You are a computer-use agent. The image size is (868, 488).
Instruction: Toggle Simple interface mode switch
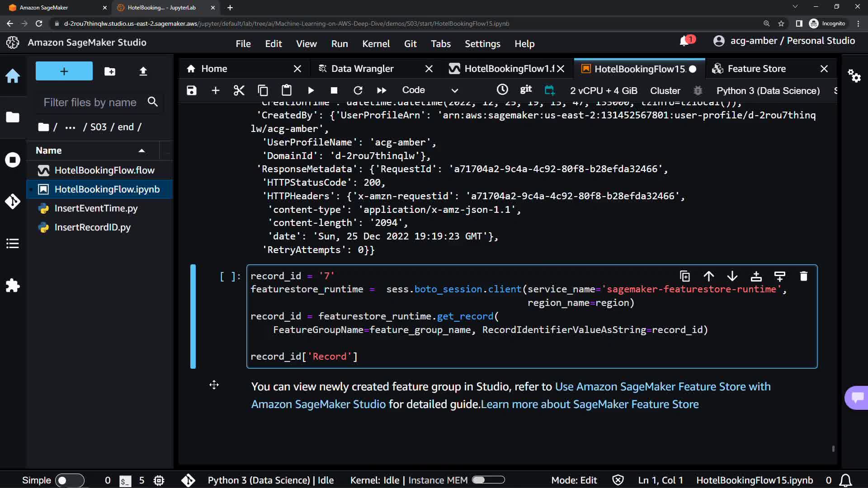click(69, 480)
